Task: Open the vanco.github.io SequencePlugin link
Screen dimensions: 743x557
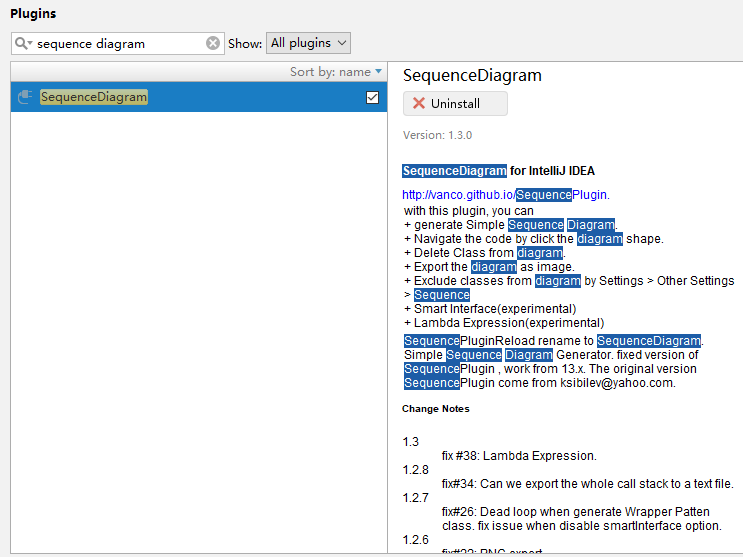Action: click(x=505, y=195)
